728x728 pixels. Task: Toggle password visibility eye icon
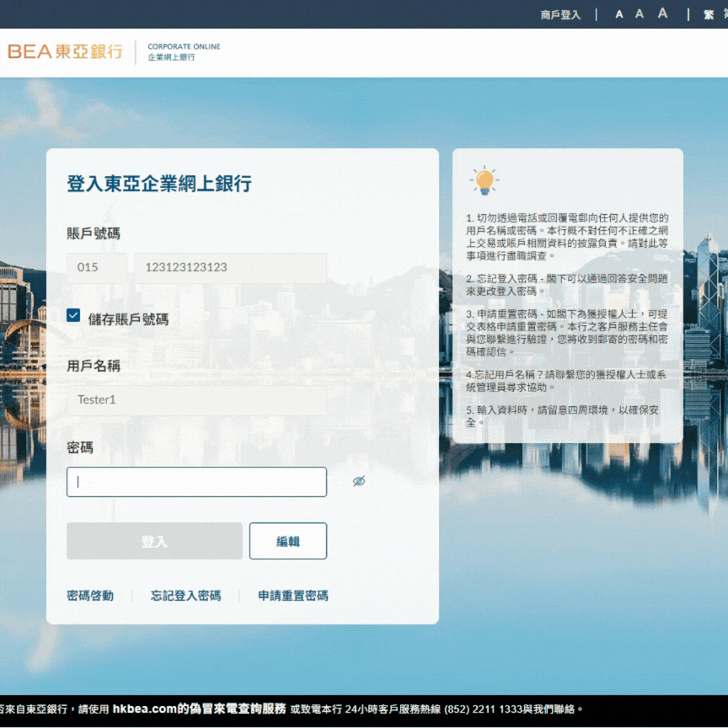tap(358, 481)
